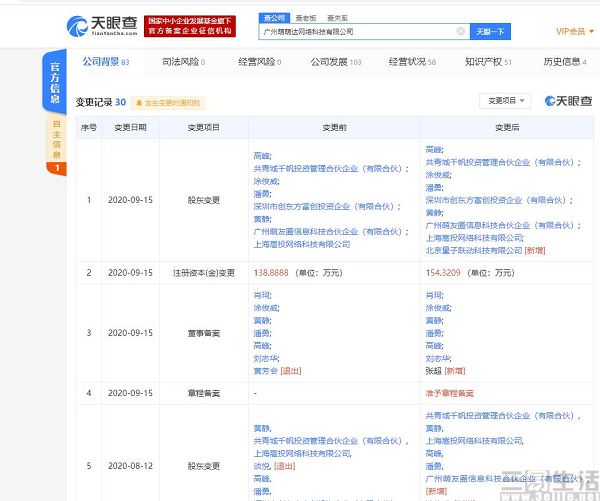This screenshot has height=501, width=600.
Task: Expand the 变更项目 filter dropdown
Action: (x=505, y=101)
